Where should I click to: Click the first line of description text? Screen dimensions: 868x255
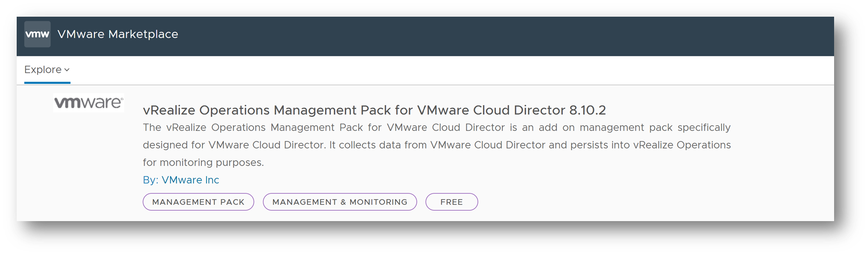click(437, 128)
